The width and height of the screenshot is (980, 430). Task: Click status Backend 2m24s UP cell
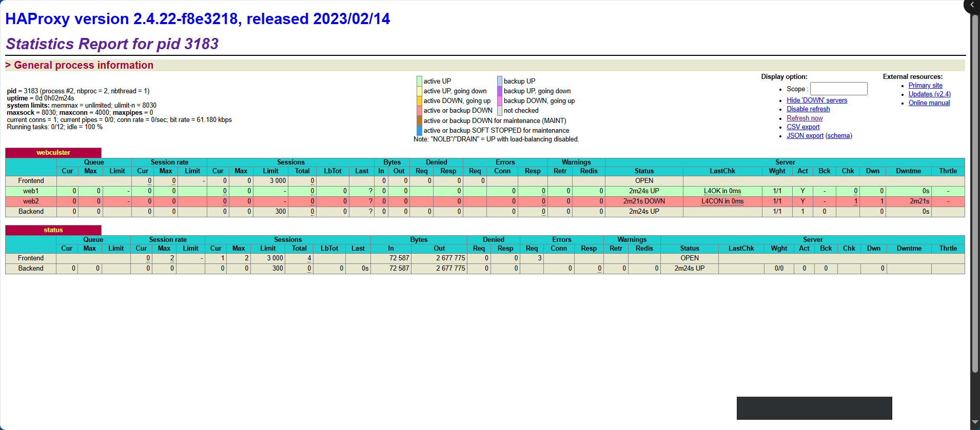[689, 269]
